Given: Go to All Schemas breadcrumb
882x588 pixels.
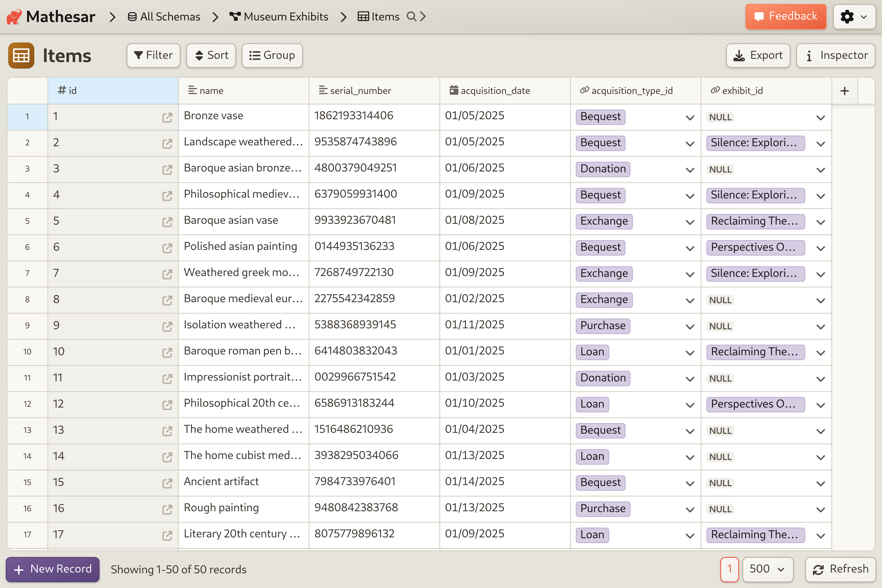Looking at the screenshot, I should point(164,17).
